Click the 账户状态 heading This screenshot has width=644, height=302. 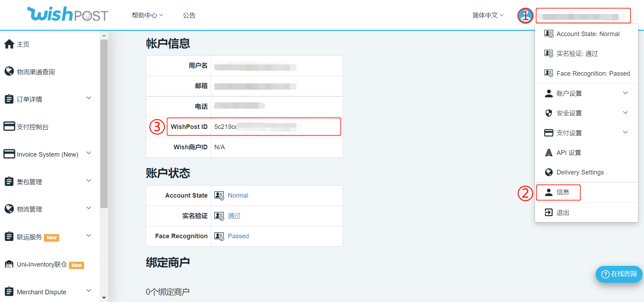click(168, 173)
